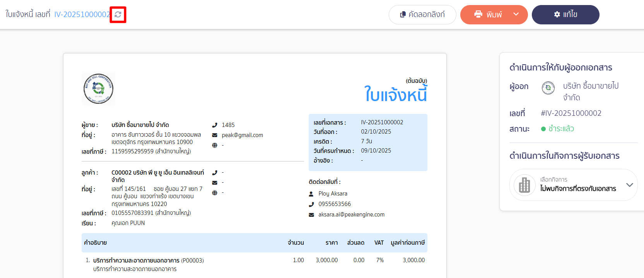Click the แก้ไข edit button

[x=565, y=15]
